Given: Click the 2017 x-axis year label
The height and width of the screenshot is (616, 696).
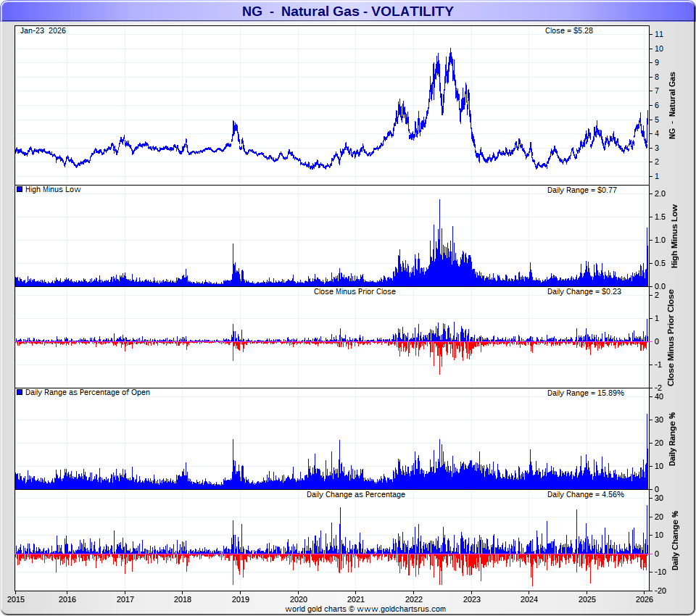Looking at the screenshot, I should 125,599.
